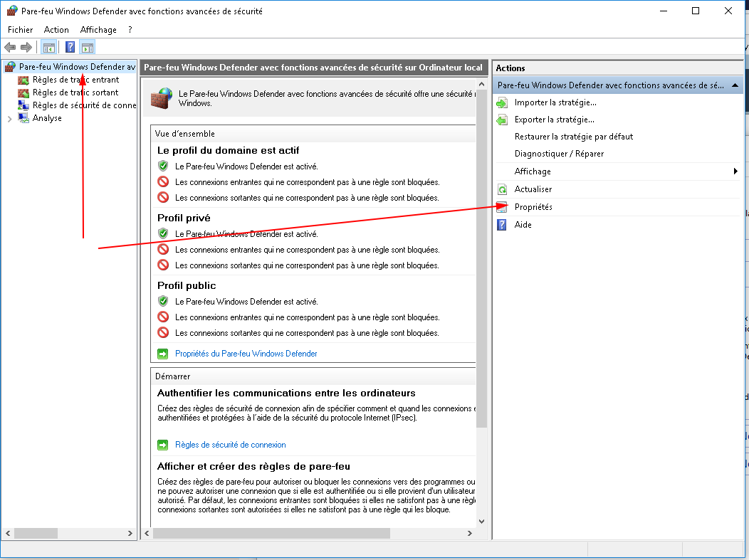Click the blue help icon beside Aide
Viewport: 749px width, 560px height.
(x=502, y=225)
